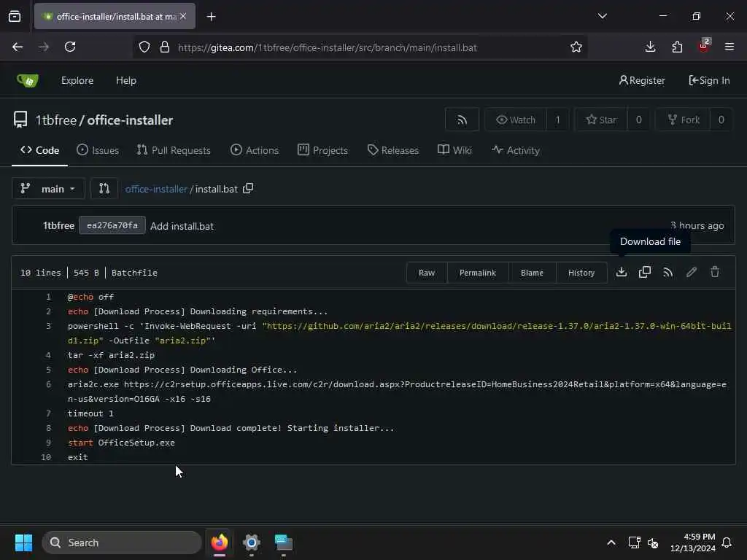Open the Firefox extensions puzzle icon
The width and height of the screenshot is (747, 560).
(677, 47)
